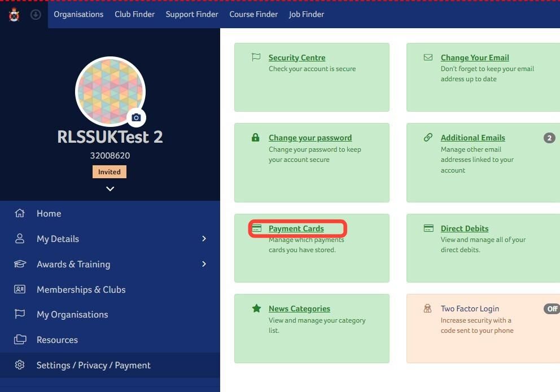Open Organisations in top navigation
Screen dimensions: 560x392
[78, 14]
